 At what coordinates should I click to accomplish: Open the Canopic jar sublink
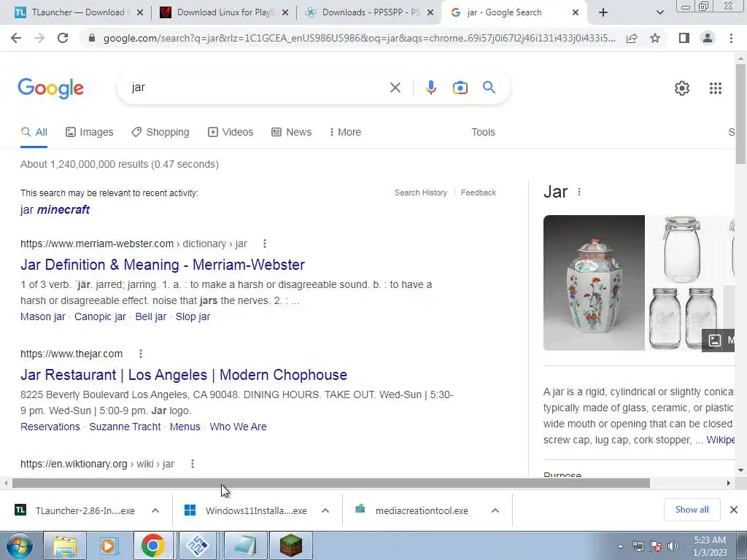(x=100, y=316)
